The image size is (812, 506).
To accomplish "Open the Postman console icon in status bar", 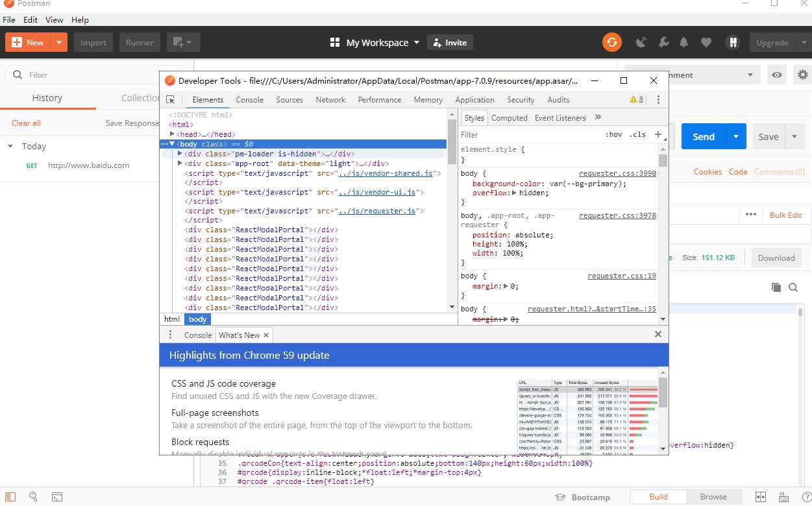I will click(x=57, y=497).
